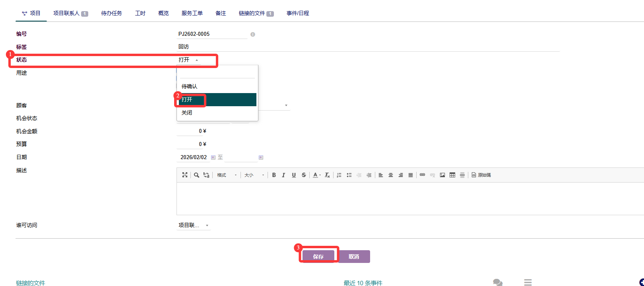Select 关闭 in the status list
Screen dimensions: 644x286
point(187,113)
